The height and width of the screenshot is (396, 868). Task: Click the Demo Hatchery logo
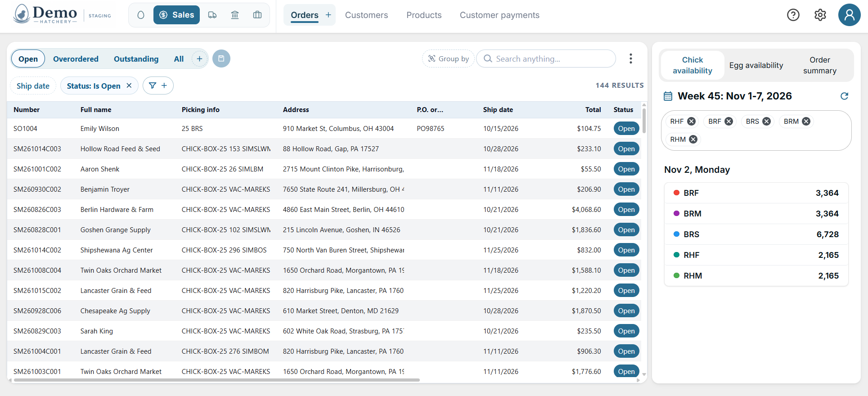tap(45, 15)
